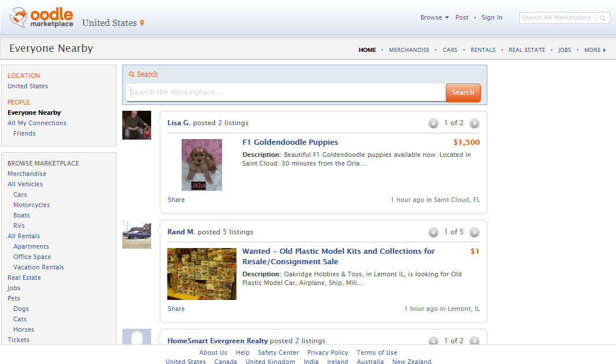The image size is (616, 364).
Task: Browse Vacation Rentals category
Action: 39,267
